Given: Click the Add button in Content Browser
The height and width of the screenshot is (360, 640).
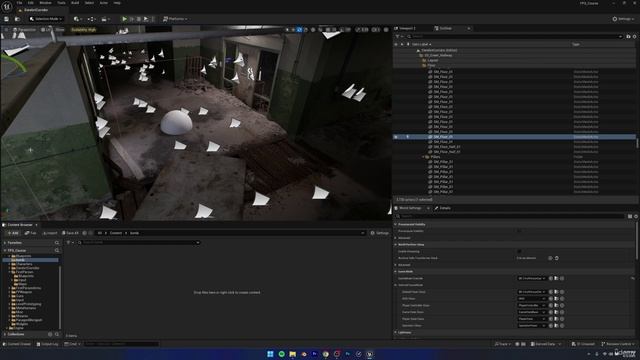Looking at the screenshot, I should click(12, 233).
